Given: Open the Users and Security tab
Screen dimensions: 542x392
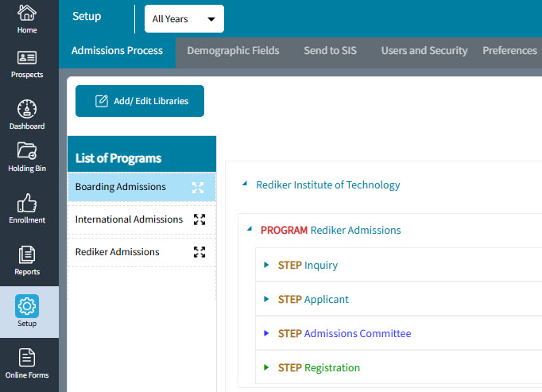Looking at the screenshot, I should [x=424, y=51].
